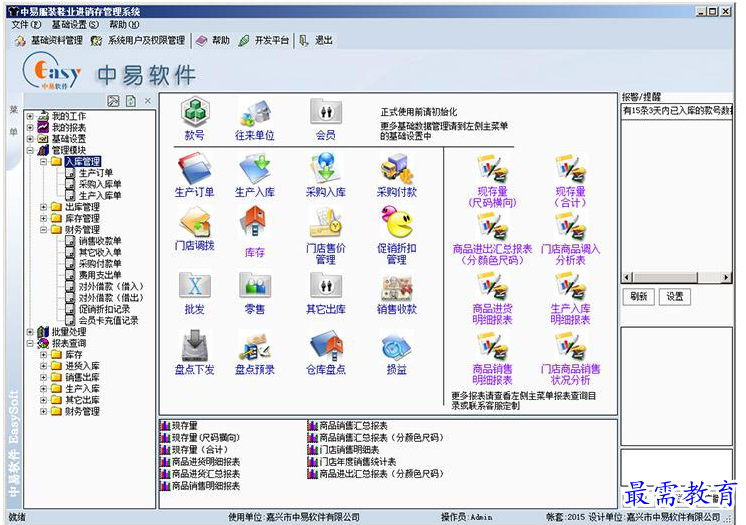Select the 有15条3天内已入库 alert message
Viewport: 746px width, 525px height.
pyautogui.click(x=677, y=111)
